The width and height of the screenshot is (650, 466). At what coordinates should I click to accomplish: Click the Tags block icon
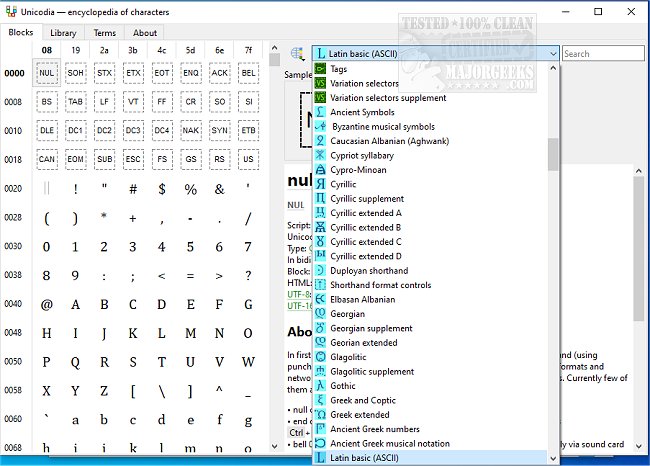coord(320,69)
